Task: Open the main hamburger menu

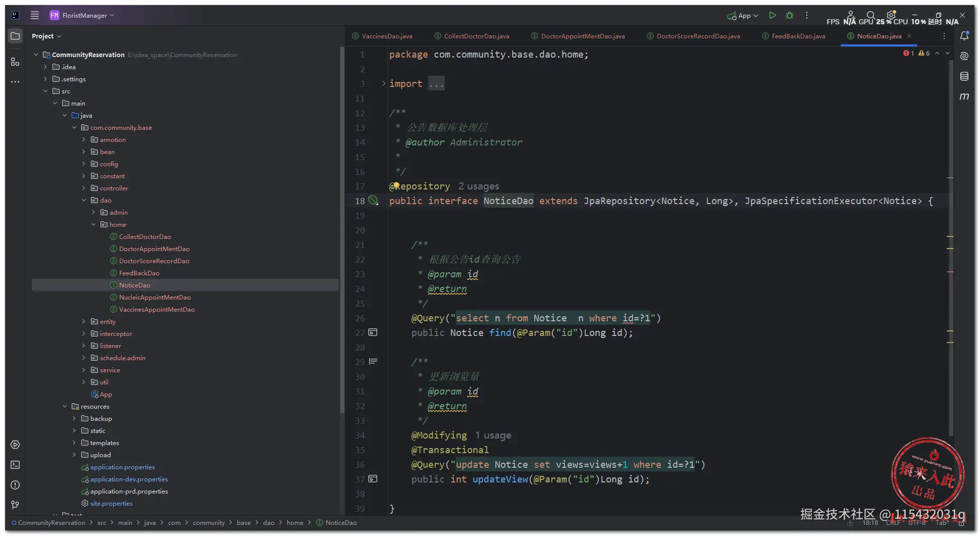Action: coord(35,15)
